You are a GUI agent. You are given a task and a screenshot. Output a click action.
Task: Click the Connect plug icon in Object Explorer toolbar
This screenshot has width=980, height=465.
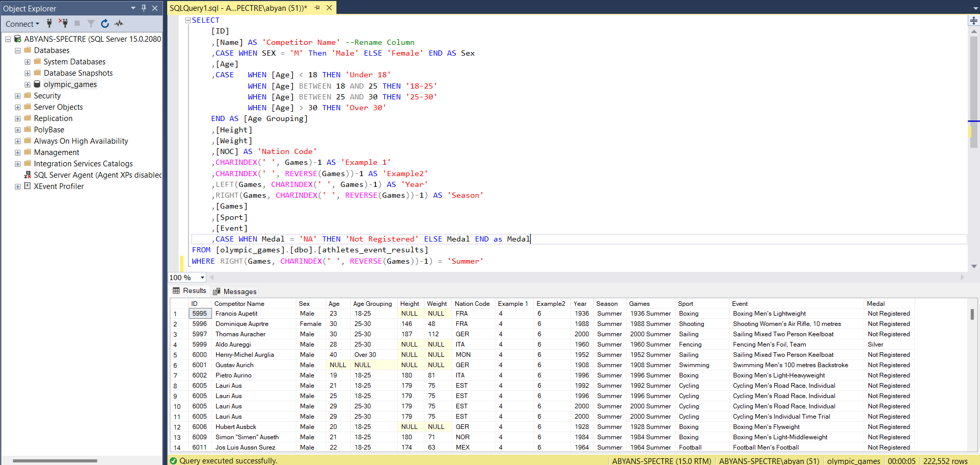coord(49,24)
